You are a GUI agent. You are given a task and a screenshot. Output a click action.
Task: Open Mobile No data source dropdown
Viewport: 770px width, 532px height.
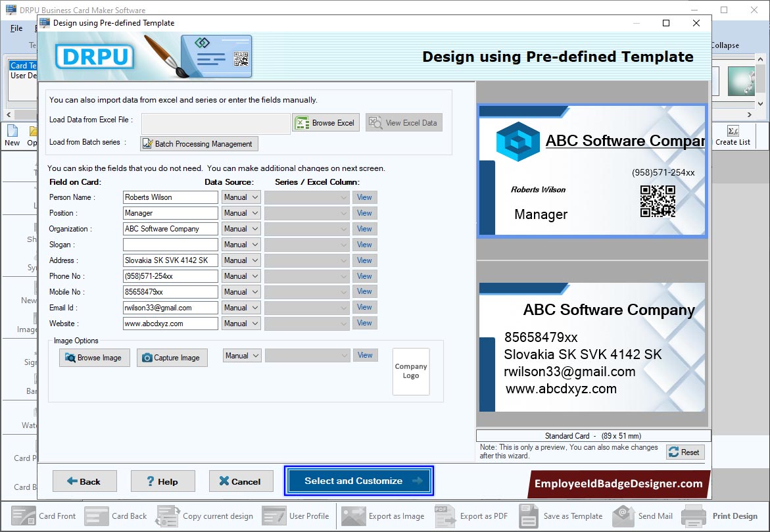pos(241,292)
